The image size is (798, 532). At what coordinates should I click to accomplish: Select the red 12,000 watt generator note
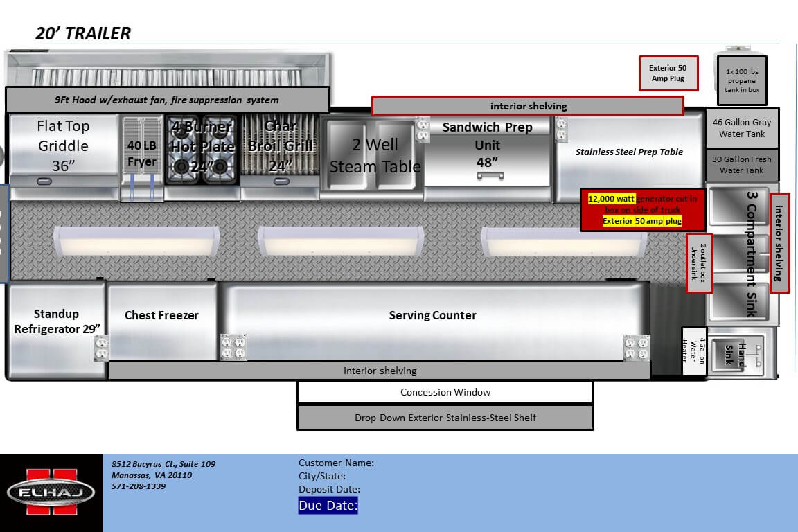click(x=642, y=210)
